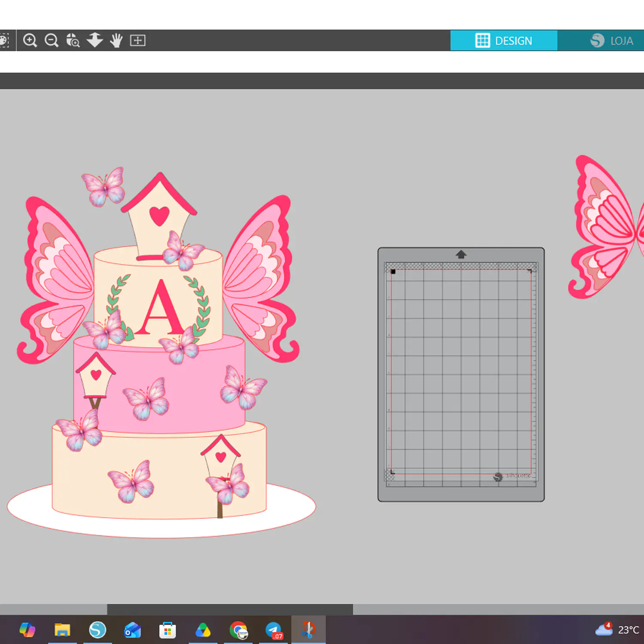Image resolution: width=644 pixels, height=644 pixels.
Task: Open Chrome from the taskbar
Action: coord(238,630)
